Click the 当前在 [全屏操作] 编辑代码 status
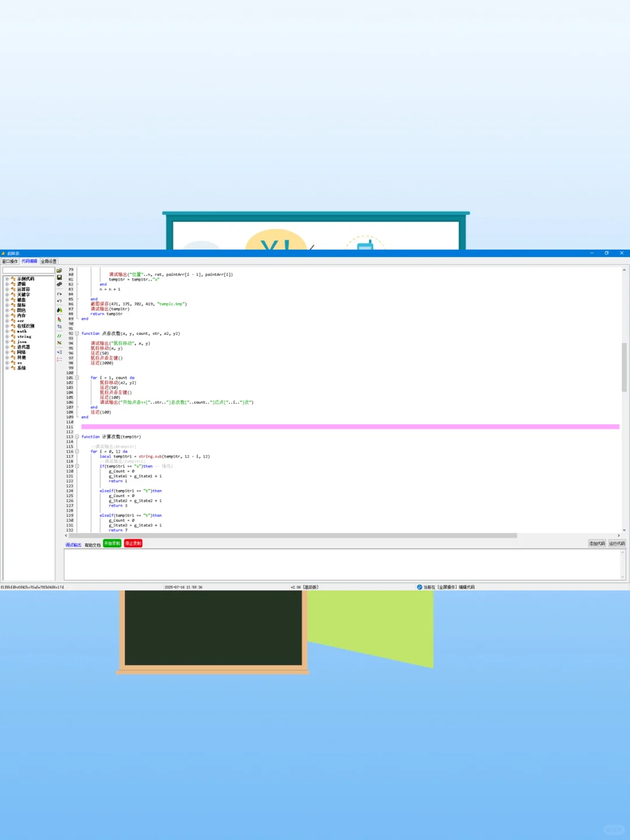This screenshot has width=630, height=840. pyautogui.click(x=449, y=587)
